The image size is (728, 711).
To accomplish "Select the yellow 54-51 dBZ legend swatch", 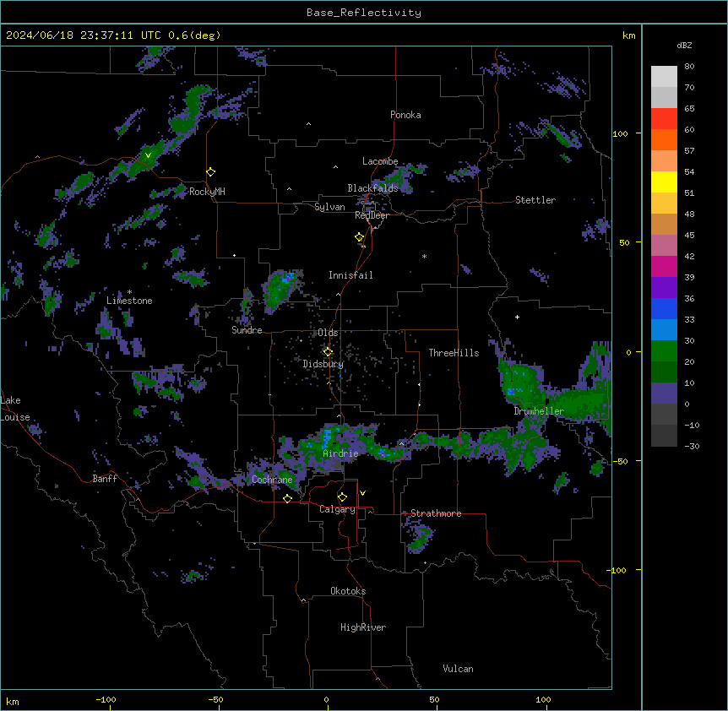I will pyautogui.click(x=664, y=182).
